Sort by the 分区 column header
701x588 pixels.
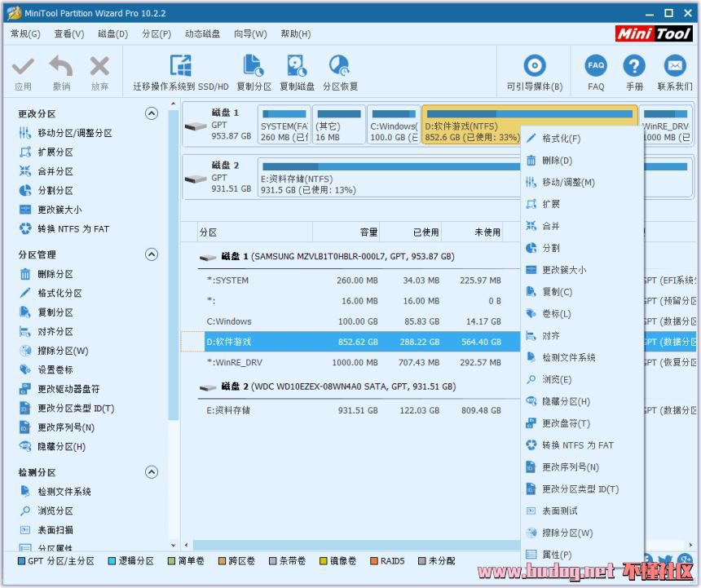pos(255,232)
